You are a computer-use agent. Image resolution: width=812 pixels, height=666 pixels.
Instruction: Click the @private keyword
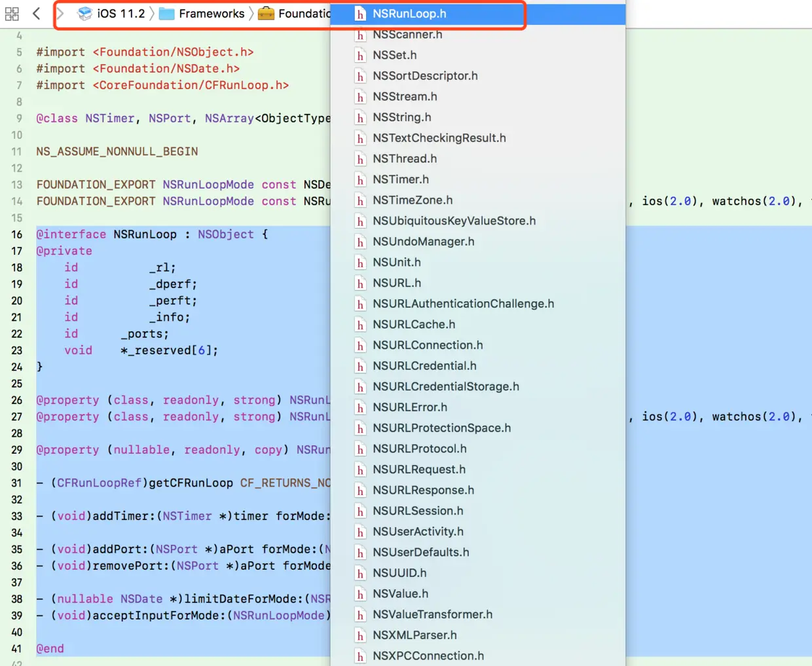[64, 251]
